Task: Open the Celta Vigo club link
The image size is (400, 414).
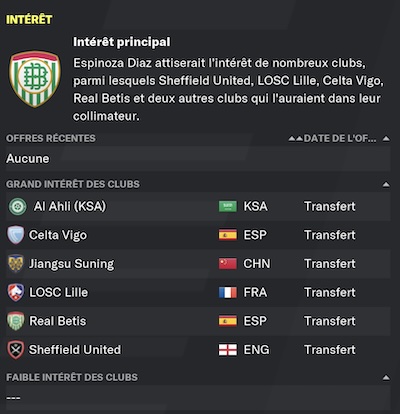Action: click(x=58, y=235)
